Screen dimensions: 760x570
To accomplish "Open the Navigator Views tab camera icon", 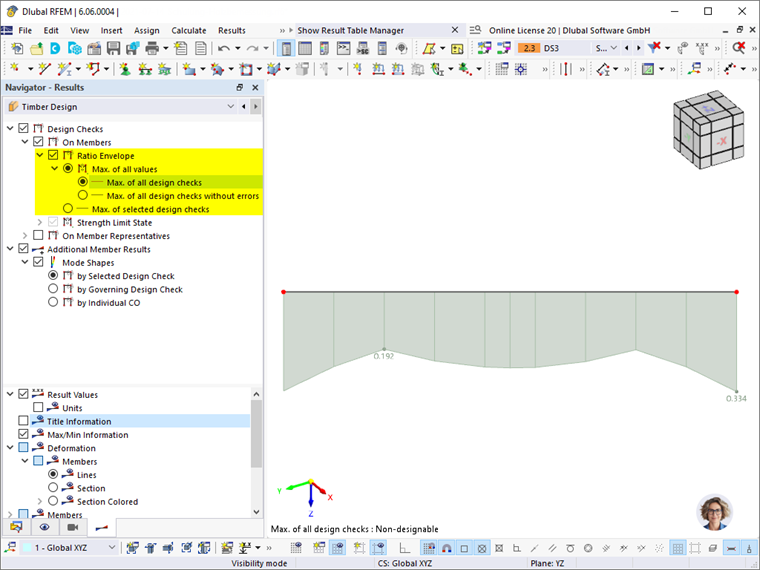I will click(73, 527).
